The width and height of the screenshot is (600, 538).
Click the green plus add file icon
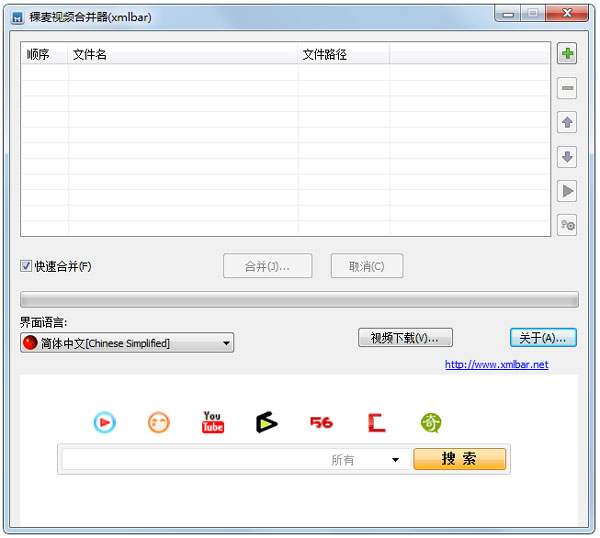pyautogui.click(x=567, y=54)
